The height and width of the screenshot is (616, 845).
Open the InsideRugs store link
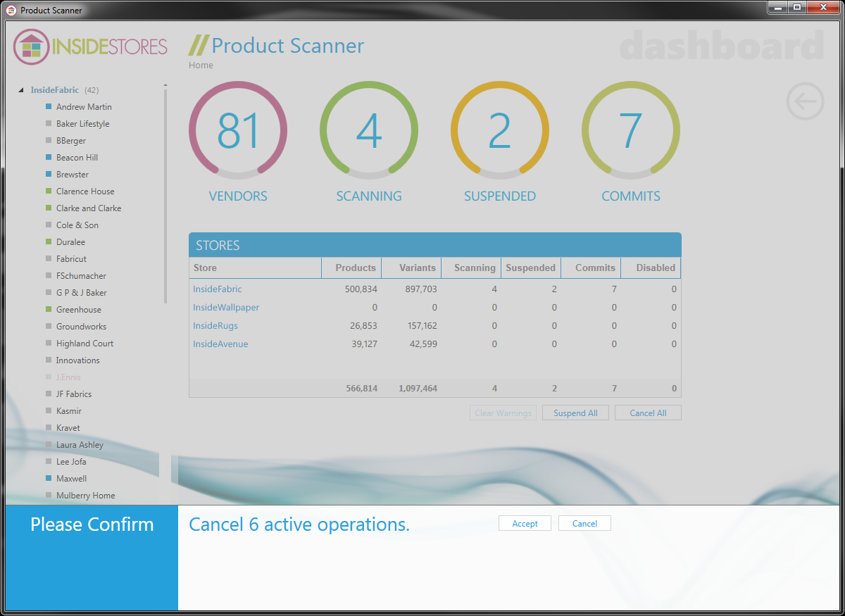point(215,326)
